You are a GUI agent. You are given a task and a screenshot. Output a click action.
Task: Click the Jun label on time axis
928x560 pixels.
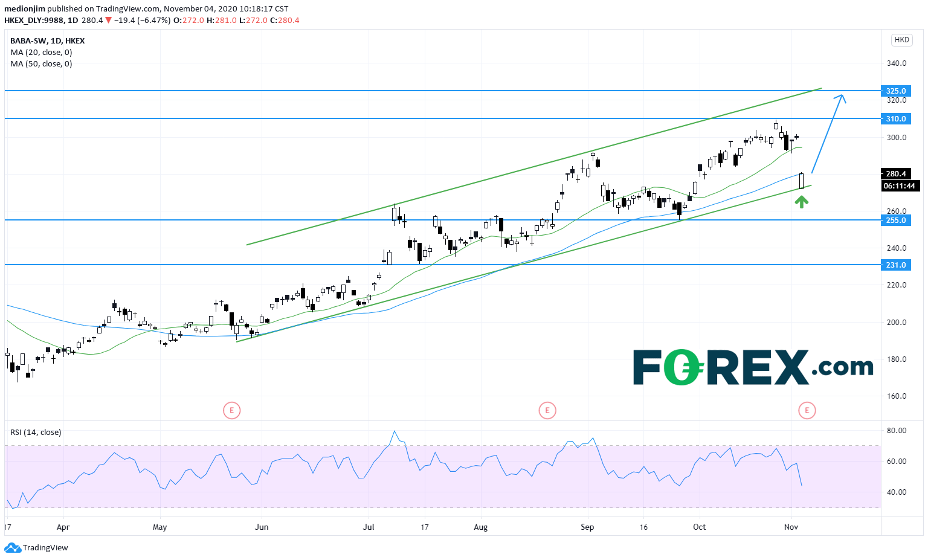(262, 527)
